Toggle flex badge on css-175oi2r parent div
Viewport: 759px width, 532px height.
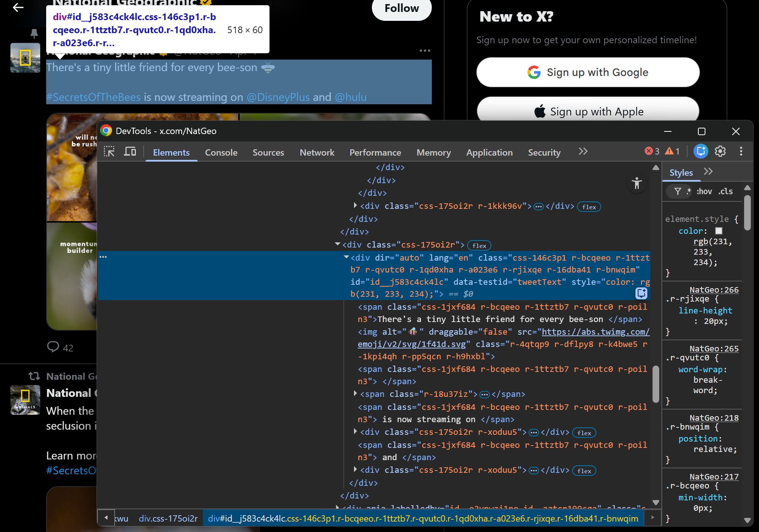(x=479, y=245)
